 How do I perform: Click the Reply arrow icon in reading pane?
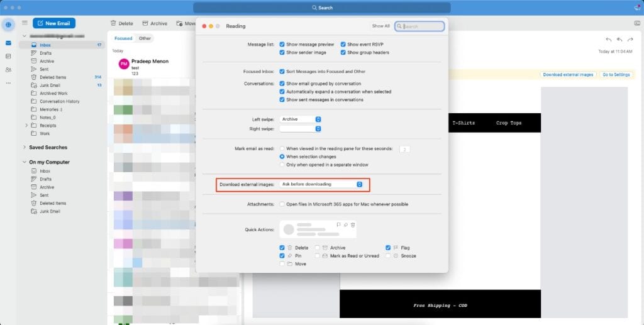pyautogui.click(x=608, y=40)
